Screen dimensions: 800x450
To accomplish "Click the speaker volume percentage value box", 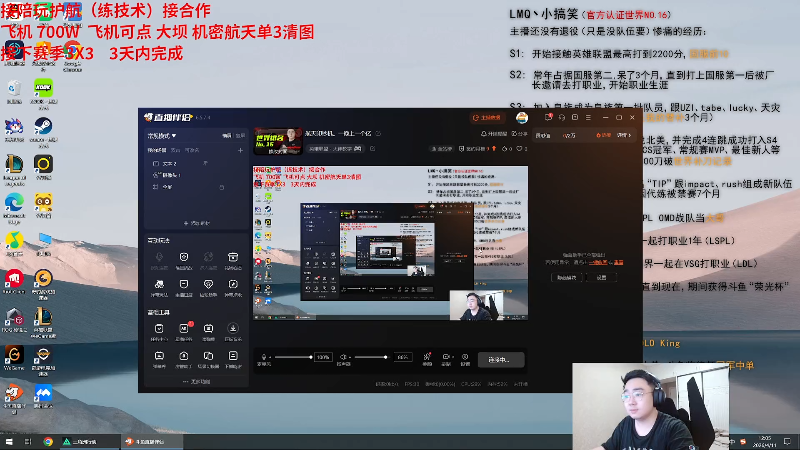I will click(403, 357).
